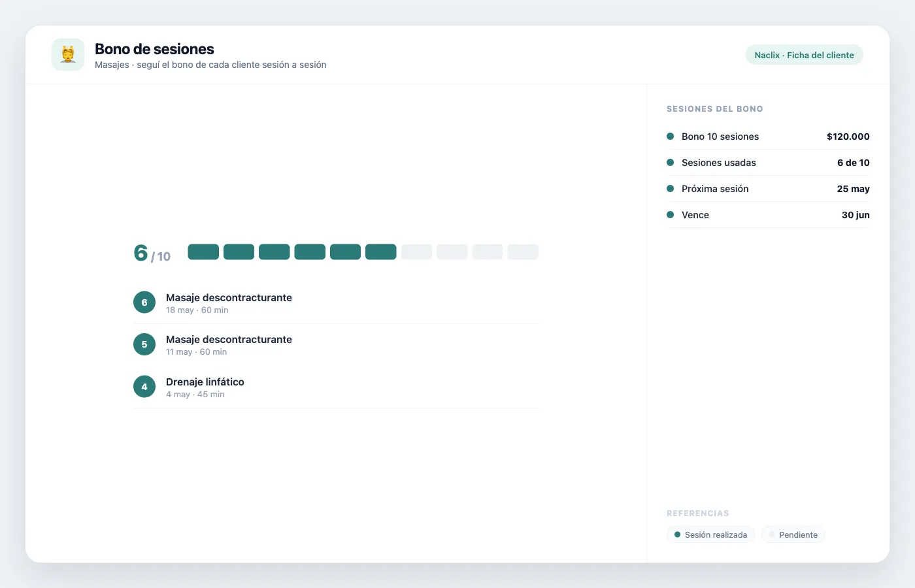Screen dimensions: 915x588
Task: Open the Naclix Ficha del cliente badge
Action: pos(804,55)
